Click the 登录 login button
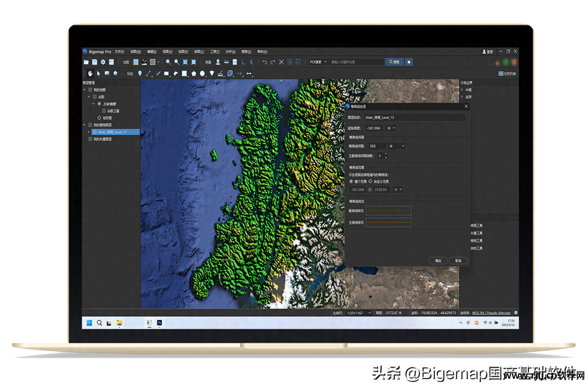This screenshot has width=588, height=392. 488,52
